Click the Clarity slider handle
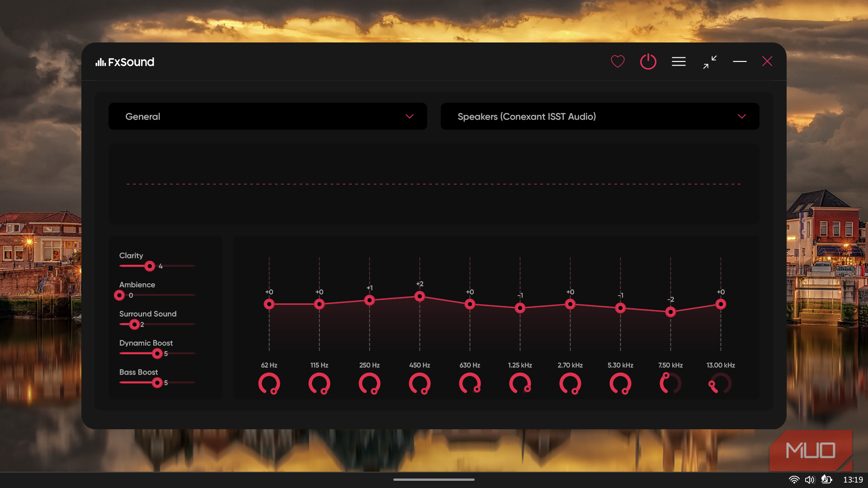This screenshot has height=488, width=868. (x=150, y=266)
